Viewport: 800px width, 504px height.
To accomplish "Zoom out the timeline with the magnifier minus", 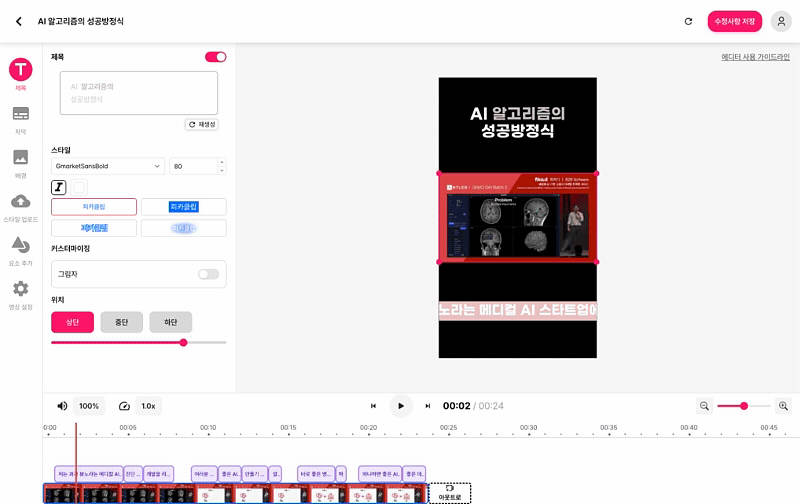I will (x=704, y=406).
